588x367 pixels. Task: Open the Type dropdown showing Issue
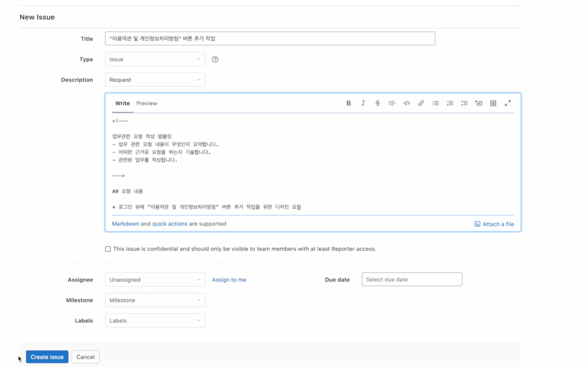tap(155, 59)
